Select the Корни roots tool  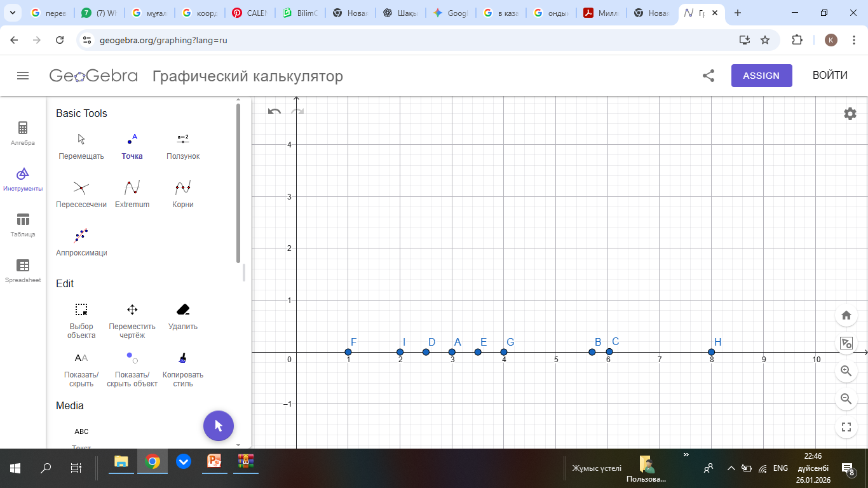click(183, 194)
